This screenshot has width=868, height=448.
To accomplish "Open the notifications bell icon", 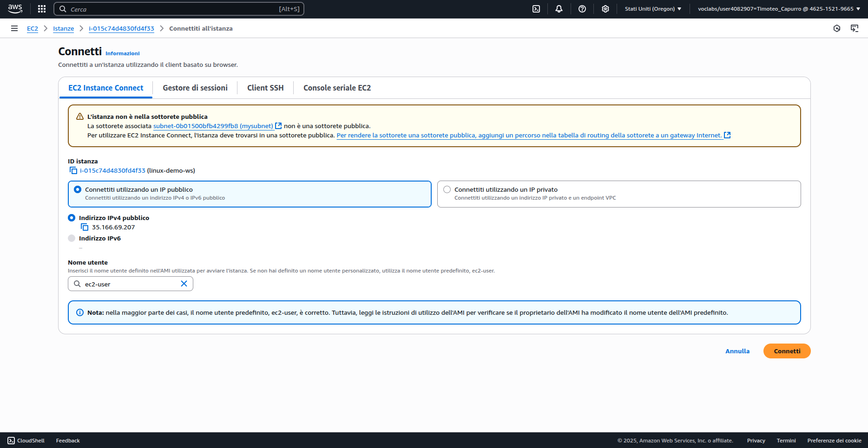I will click(x=559, y=9).
